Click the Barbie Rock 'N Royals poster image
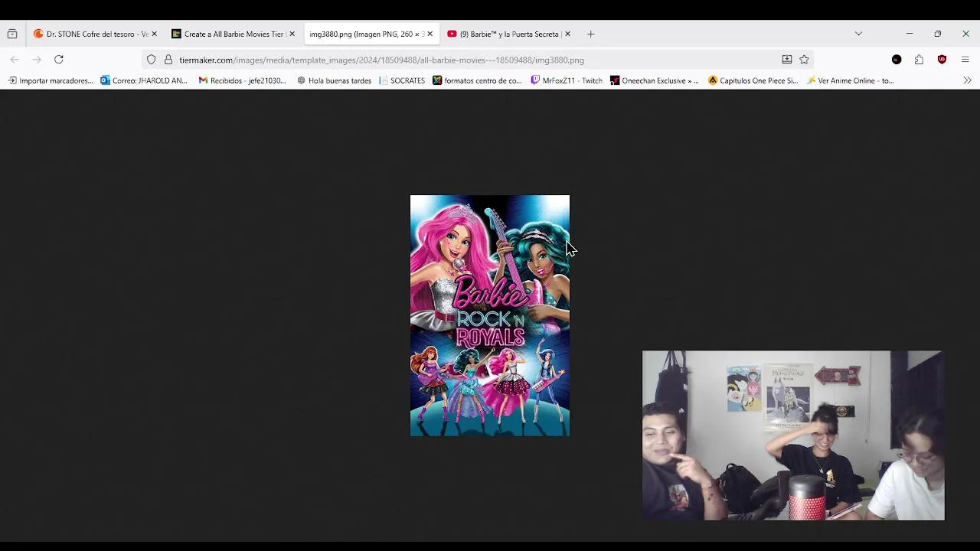This screenshot has width=980, height=551. pos(490,315)
